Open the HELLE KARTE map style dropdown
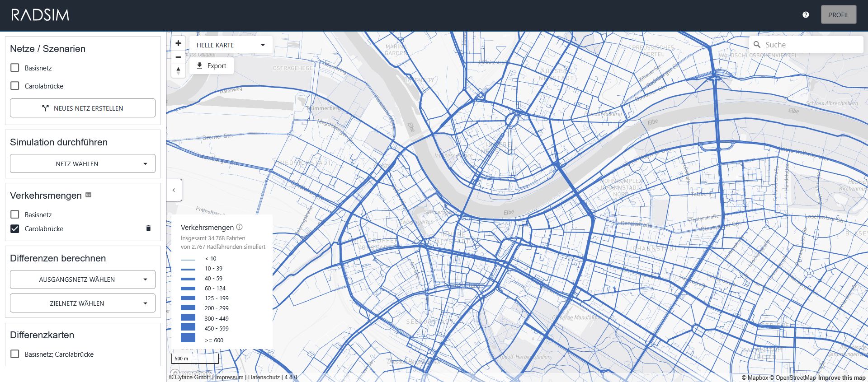This screenshot has height=382, width=868. point(231,45)
